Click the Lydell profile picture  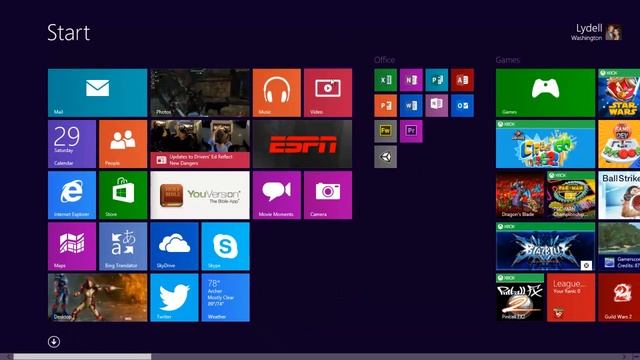coord(613,32)
